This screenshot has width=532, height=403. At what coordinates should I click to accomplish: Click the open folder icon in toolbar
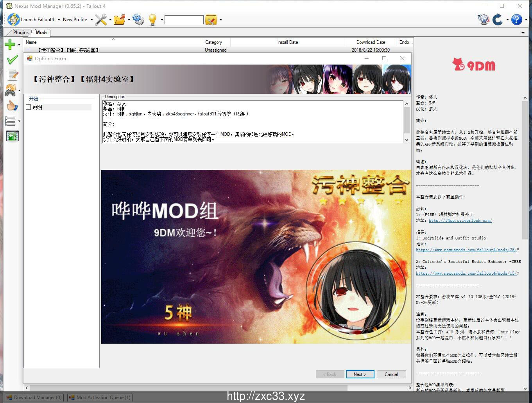tap(119, 20)
